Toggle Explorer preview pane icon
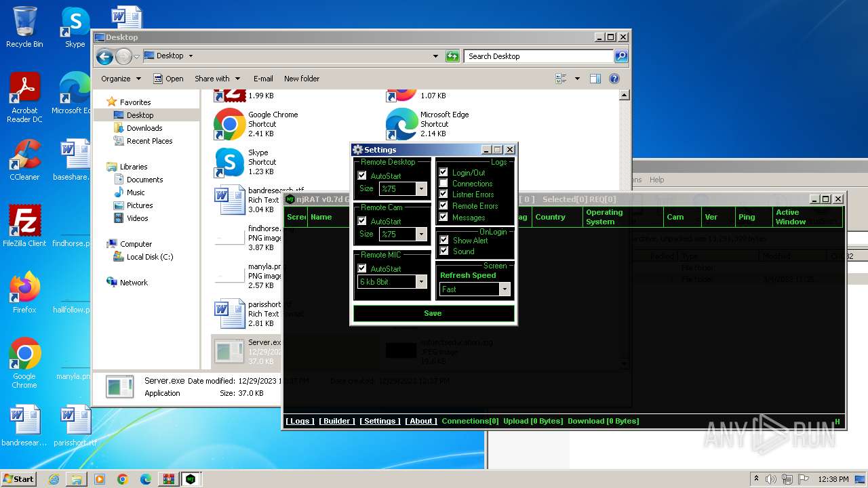This screenshot has height=488, width=868. (x=595, y=79)
